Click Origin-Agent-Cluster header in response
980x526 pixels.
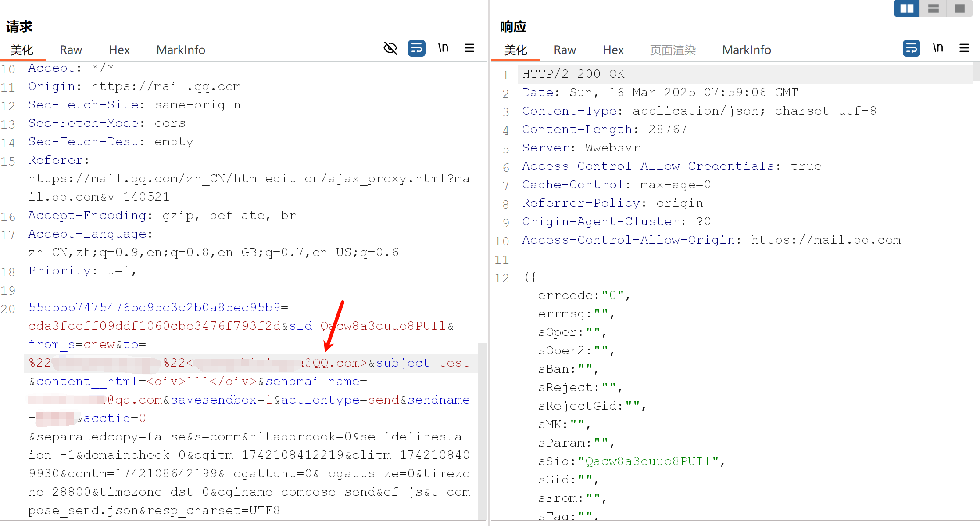tap(616, 221)
